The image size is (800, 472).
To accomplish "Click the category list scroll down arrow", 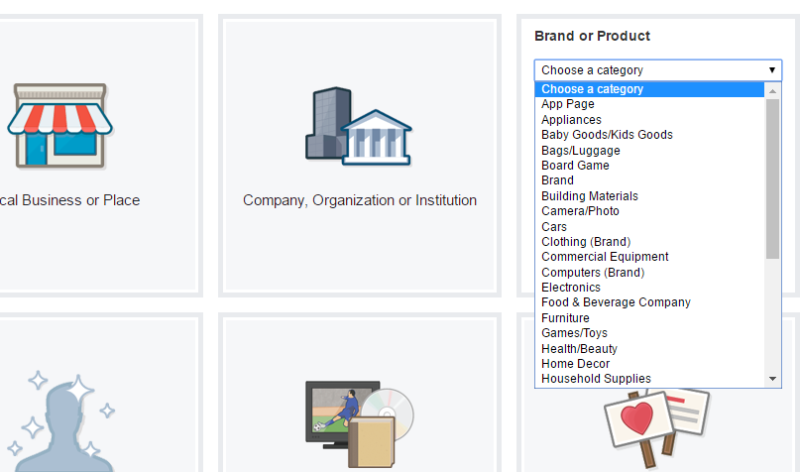I will tap(772, 379).
